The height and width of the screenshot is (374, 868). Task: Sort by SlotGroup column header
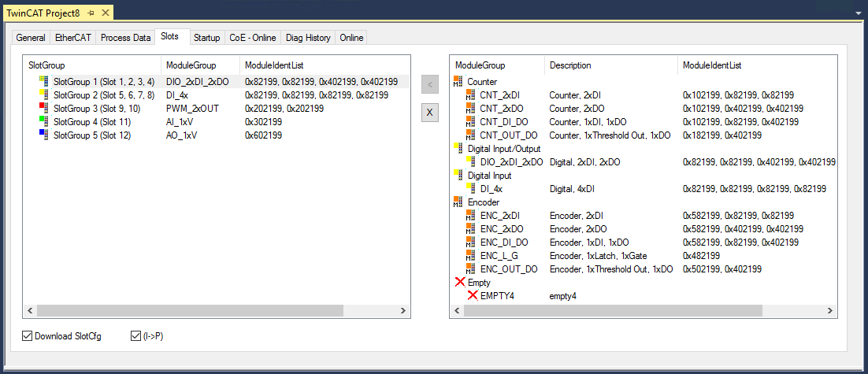pos(92,65)
